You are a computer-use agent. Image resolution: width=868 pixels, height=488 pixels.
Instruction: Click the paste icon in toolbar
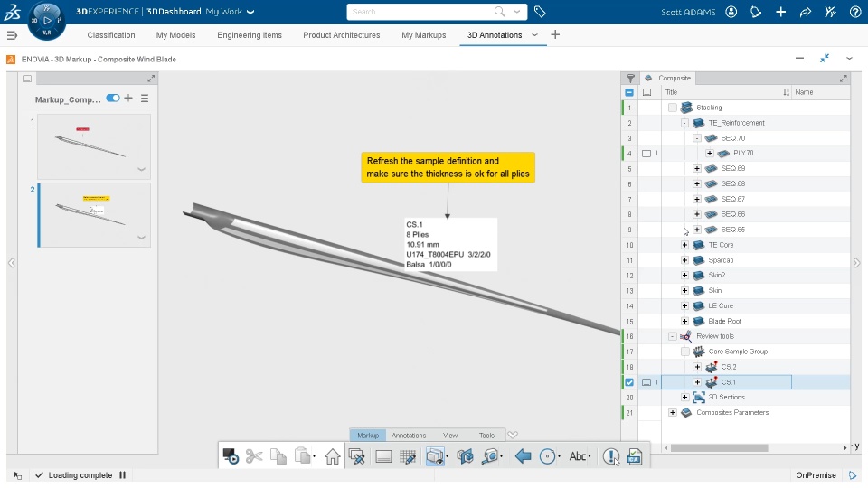pos(302,456)
